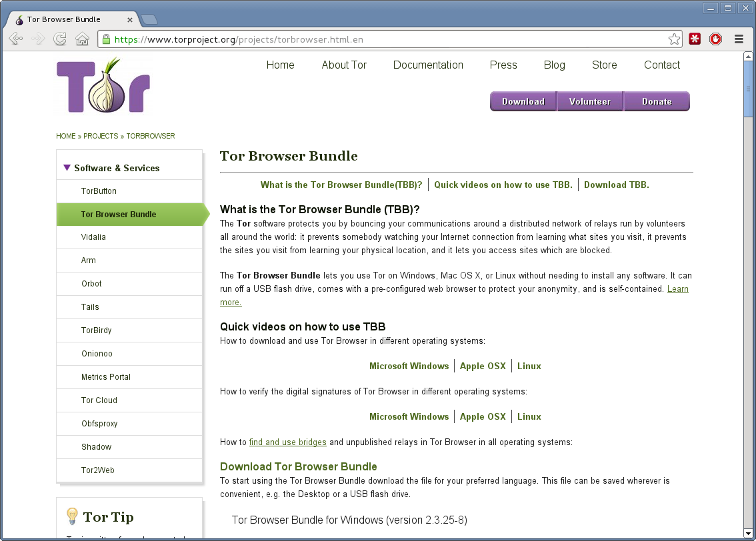Open the red asterisk extension icon
Screen dimensions: 756x541
(x=695, y=39)
